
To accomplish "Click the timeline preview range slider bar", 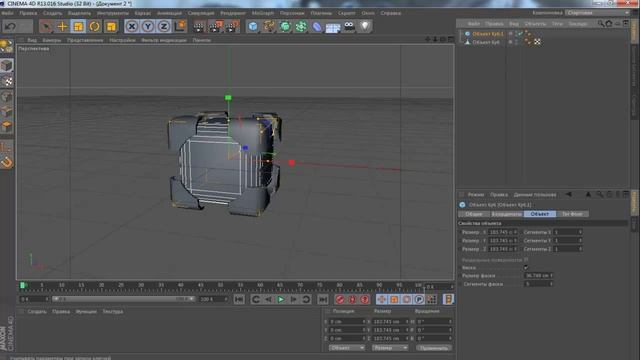I will click(x=123, y=299).
